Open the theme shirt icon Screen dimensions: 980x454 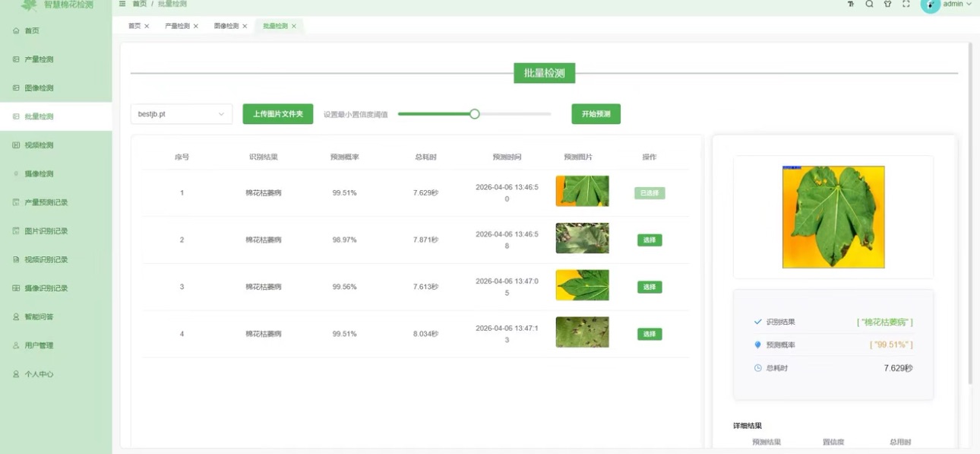[x=887, y=4]
